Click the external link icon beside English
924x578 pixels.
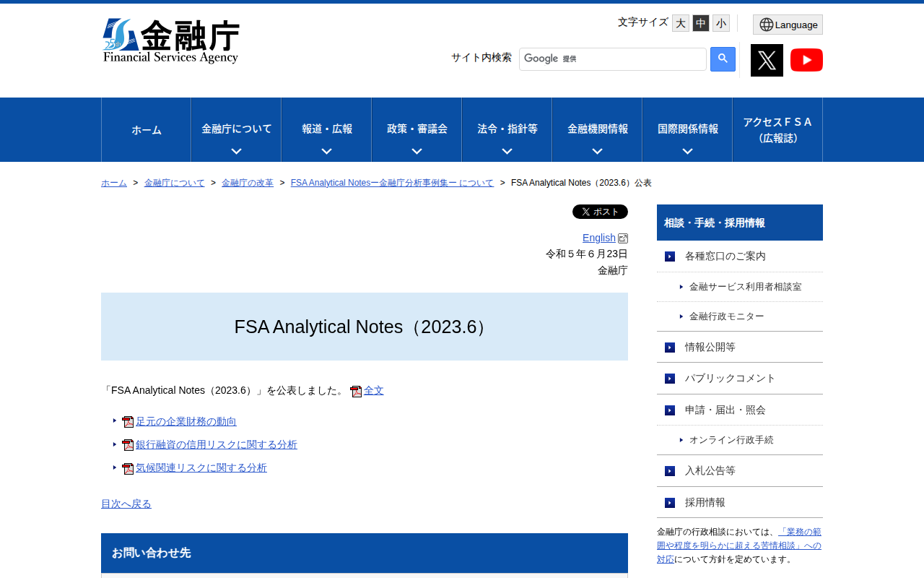click(623, 238)
